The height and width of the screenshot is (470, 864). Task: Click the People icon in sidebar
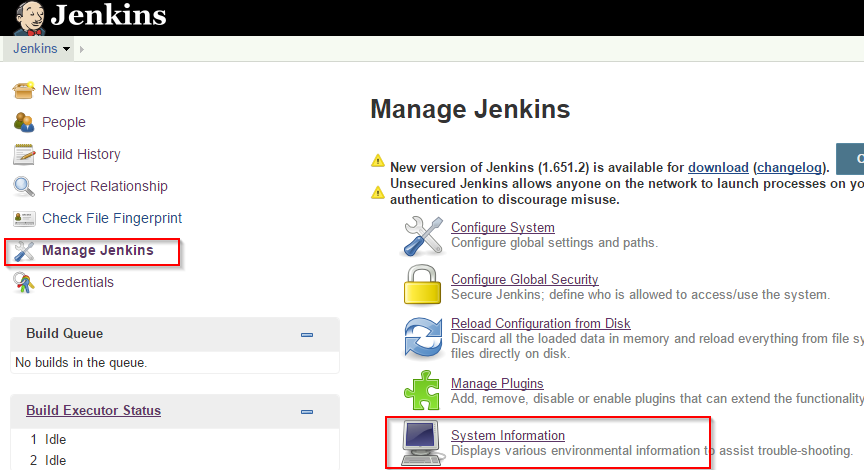(x=24, y=122)
